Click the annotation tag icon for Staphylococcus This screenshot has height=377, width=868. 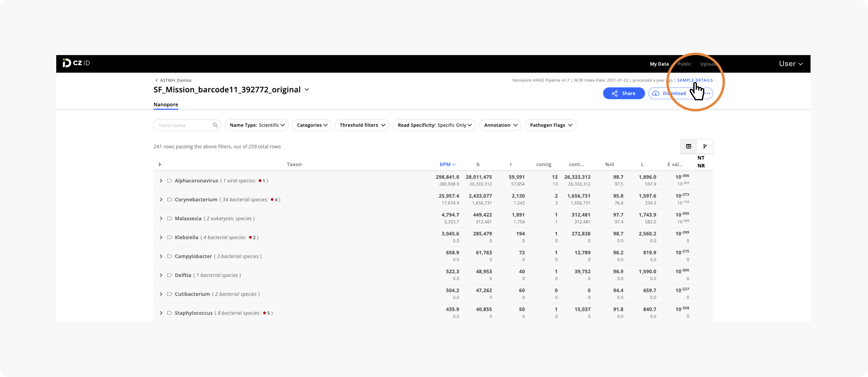point(170,313)
